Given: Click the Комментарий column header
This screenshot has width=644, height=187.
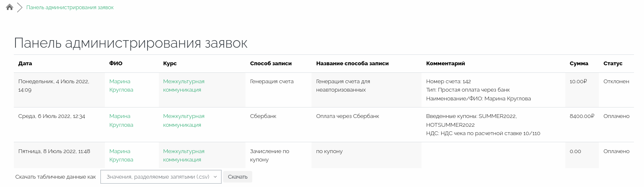Looking at the screenshot, I should pyautogui.click(x=445, y=64).
